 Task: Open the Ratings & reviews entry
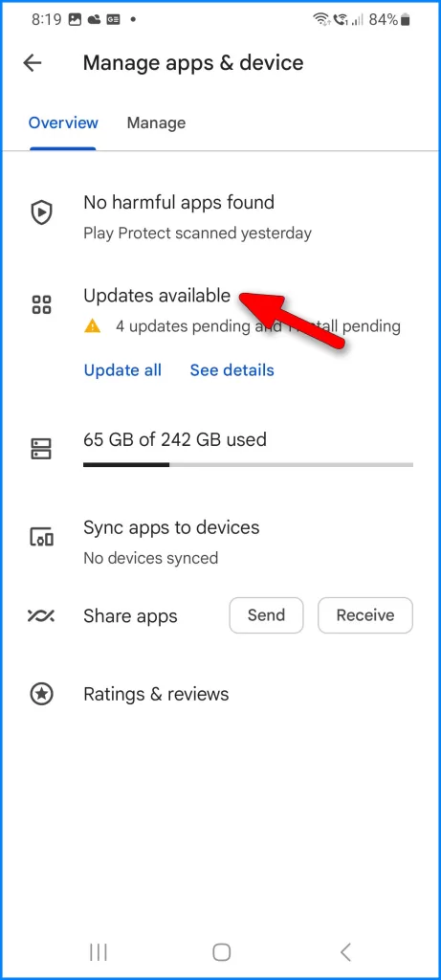click(156, 694)
